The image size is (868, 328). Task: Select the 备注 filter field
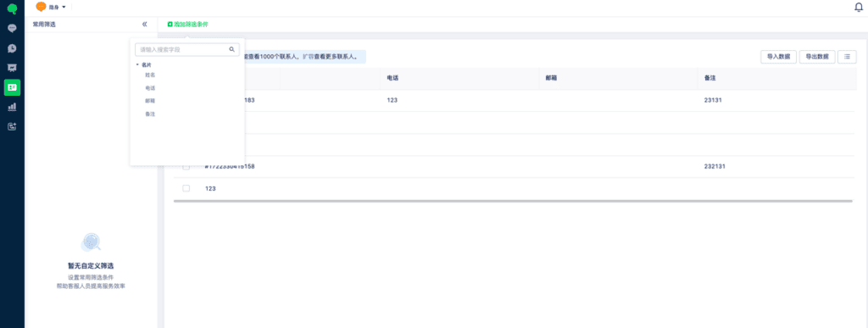[150, 114]
